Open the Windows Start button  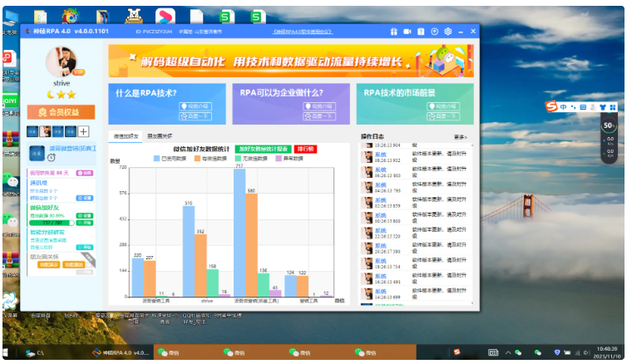[x=6, y=353]
